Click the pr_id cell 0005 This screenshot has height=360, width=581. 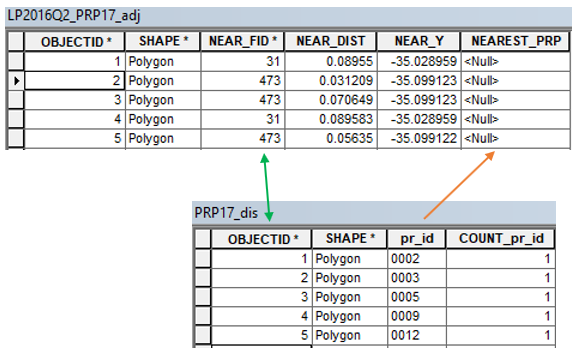[x=417, y=297]
